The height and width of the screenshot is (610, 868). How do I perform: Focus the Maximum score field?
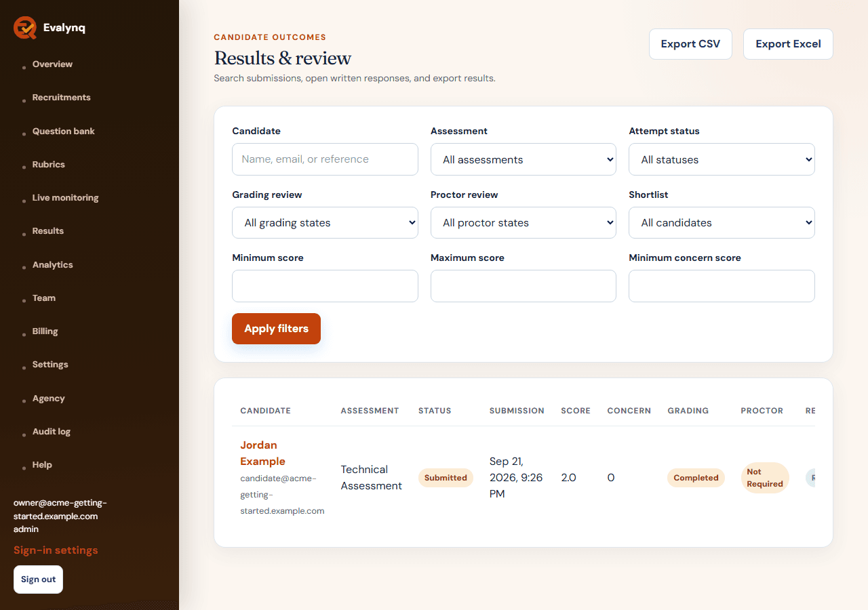(x=524, y=286)
